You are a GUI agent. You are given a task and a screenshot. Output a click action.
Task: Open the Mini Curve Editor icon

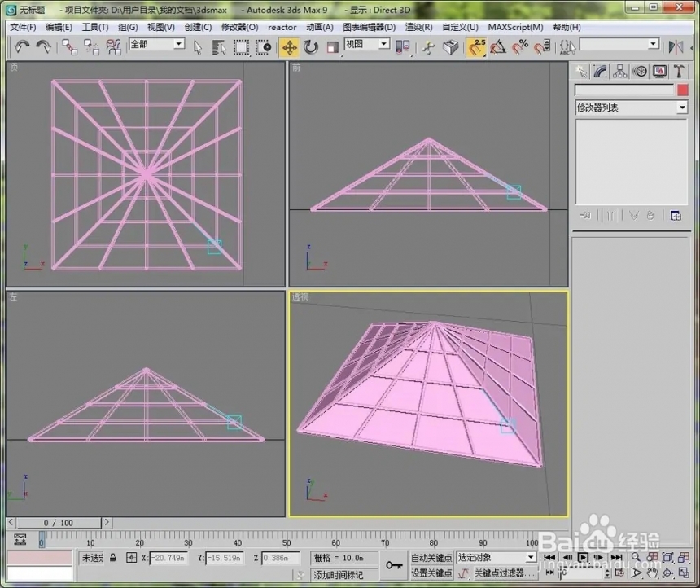tap(20, 539)
